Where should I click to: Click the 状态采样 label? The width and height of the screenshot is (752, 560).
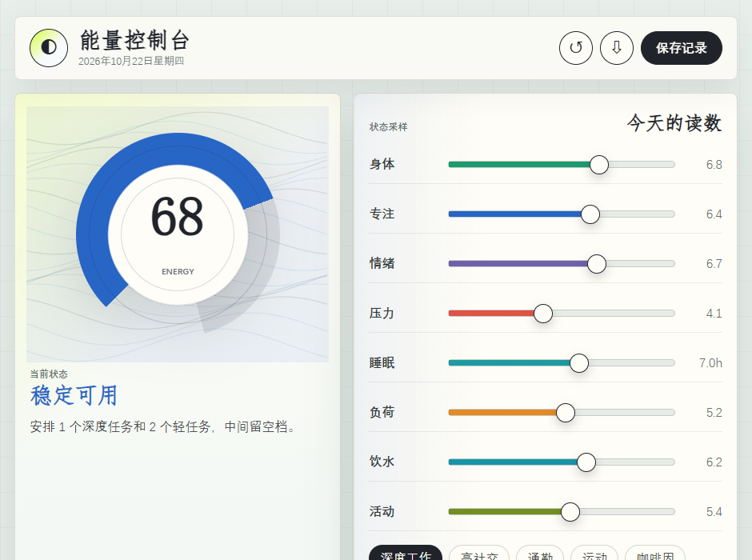click(388, 127)
